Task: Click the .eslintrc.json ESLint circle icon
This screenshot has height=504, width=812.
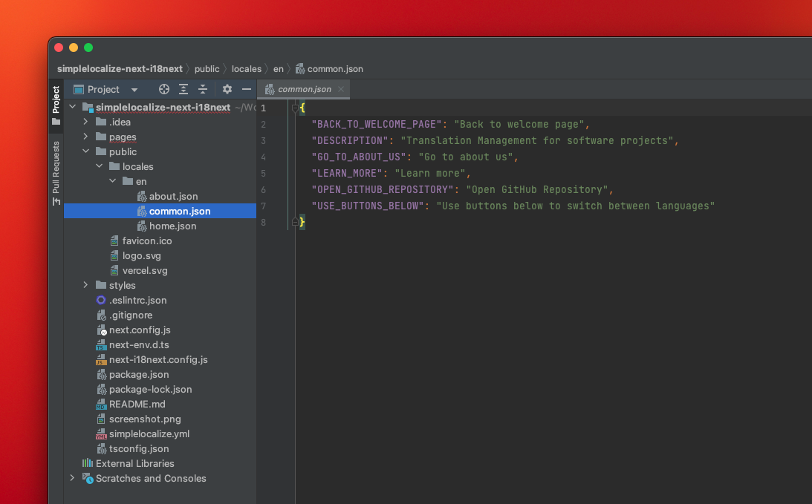Action: [101, 300]
